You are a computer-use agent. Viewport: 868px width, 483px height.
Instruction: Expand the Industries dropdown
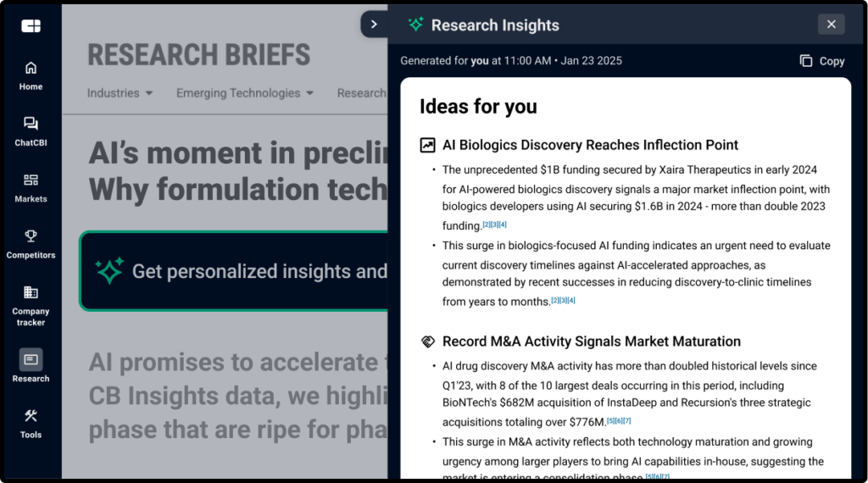pyautogui.click(x=120, y=93)
